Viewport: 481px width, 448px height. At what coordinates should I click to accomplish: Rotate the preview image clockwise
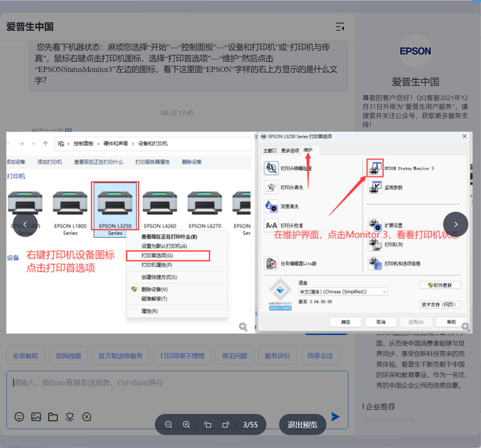click(x=226, y=425)
